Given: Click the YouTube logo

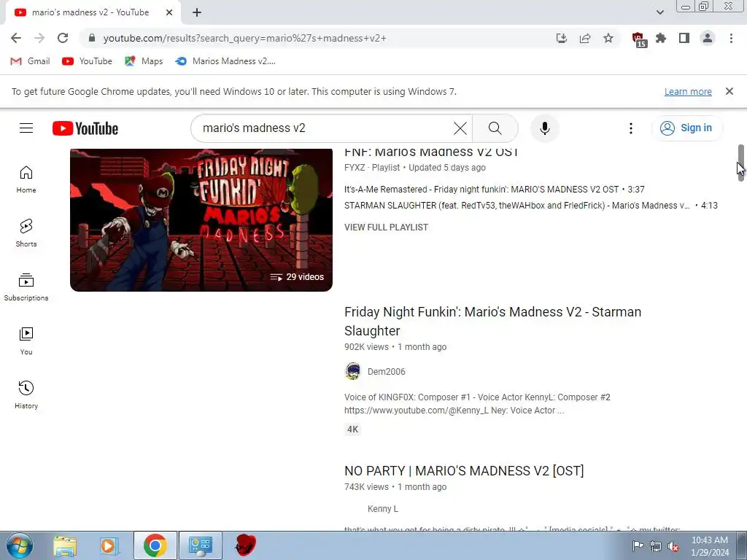Looking at the screenshot, I should [85, 128].
